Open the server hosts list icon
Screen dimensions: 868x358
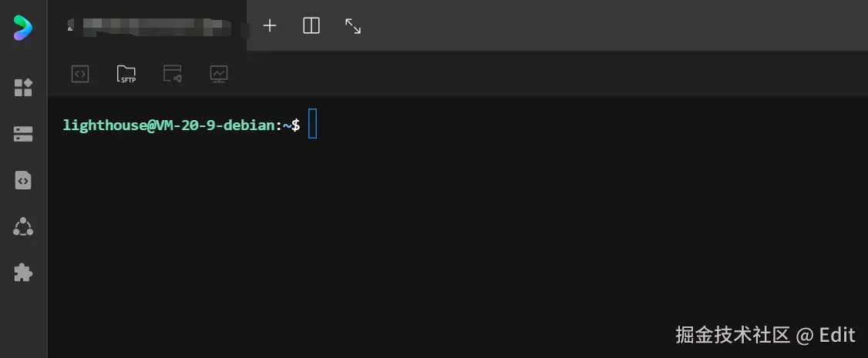(x=23, y=134)
